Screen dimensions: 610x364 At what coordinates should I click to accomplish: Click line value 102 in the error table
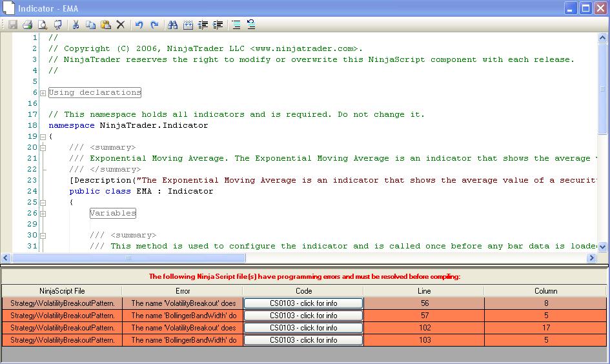pyautogui.click(x=425, y=328)
